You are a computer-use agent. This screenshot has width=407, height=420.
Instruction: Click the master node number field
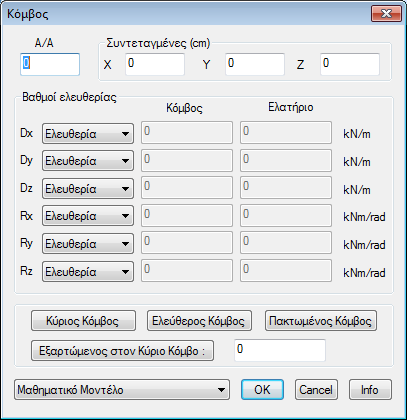pyautogui.click(x=280, y=350)
